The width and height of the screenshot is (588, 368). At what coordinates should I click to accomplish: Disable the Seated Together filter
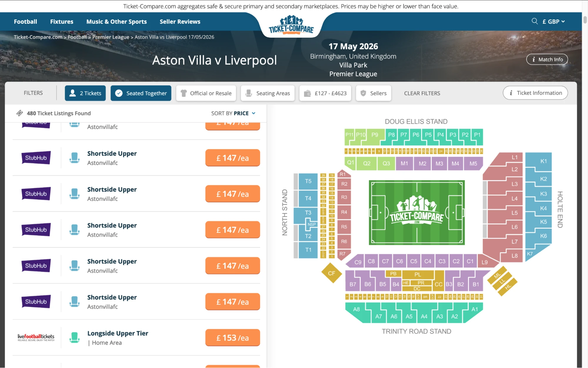tap(141, 93)
